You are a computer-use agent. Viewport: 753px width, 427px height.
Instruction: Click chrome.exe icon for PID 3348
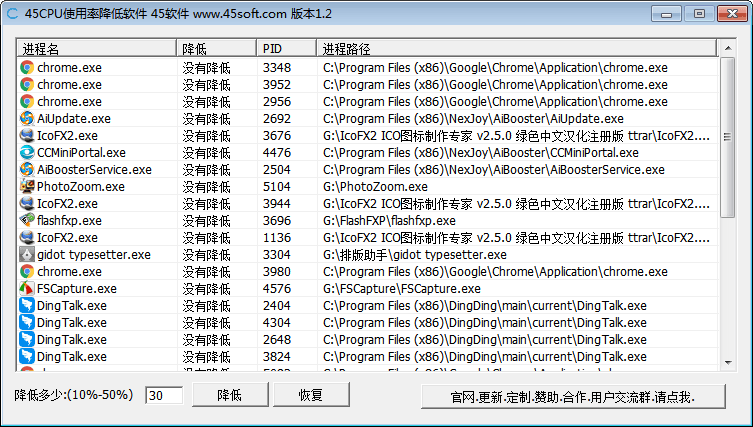coord(27,68)
